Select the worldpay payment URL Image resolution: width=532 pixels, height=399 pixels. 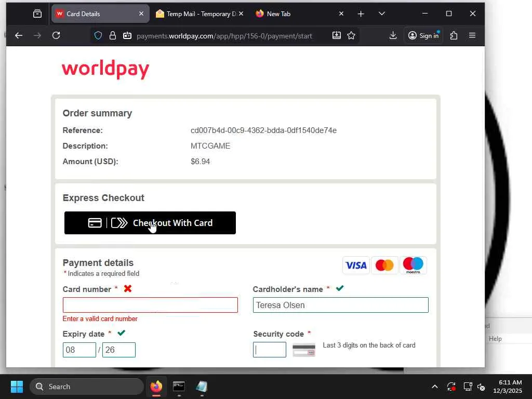tap(224, 36)
